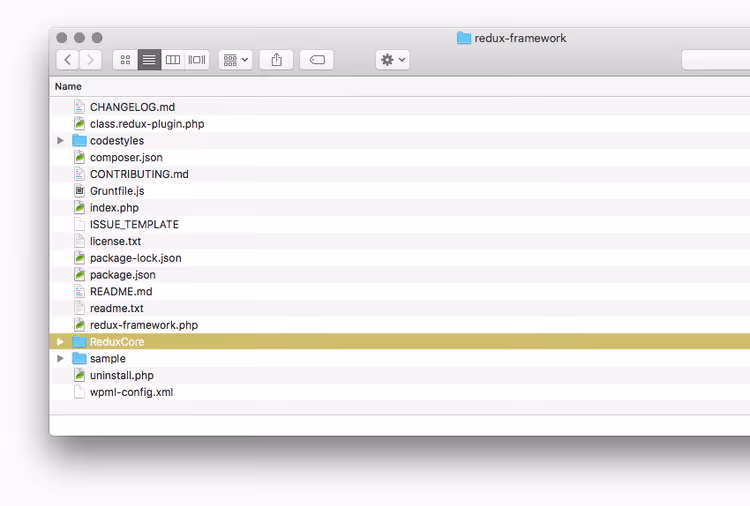Click the composer.json file icon
The width and height of the screenshot is (750, 506).
tap(79, 157)
